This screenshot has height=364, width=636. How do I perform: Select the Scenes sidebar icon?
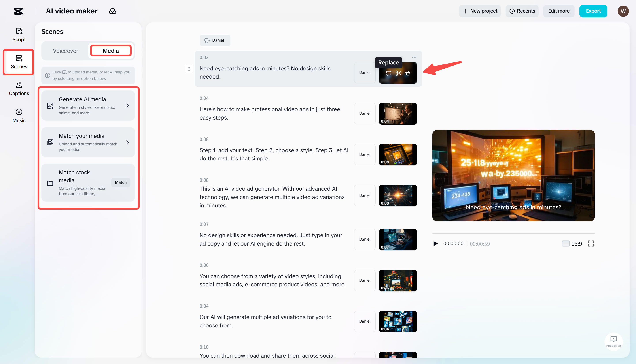(18, 62)
